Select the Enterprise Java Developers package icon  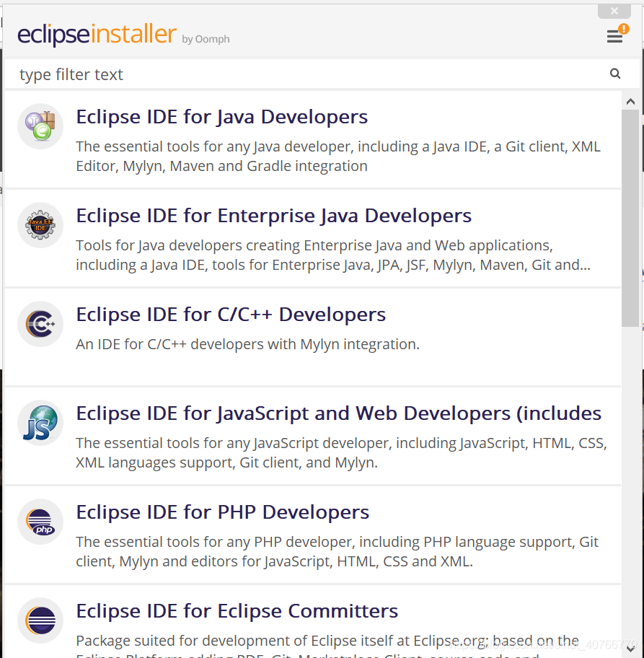tap(40, 224)
